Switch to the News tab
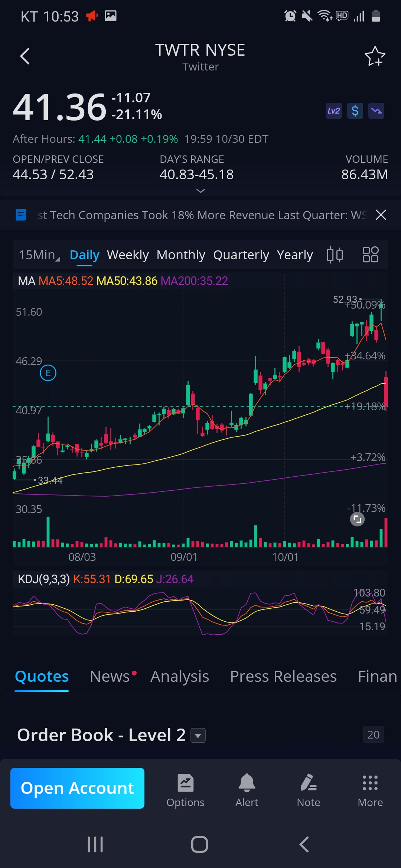This screenshot has width=401, height=868. [110, 676]
